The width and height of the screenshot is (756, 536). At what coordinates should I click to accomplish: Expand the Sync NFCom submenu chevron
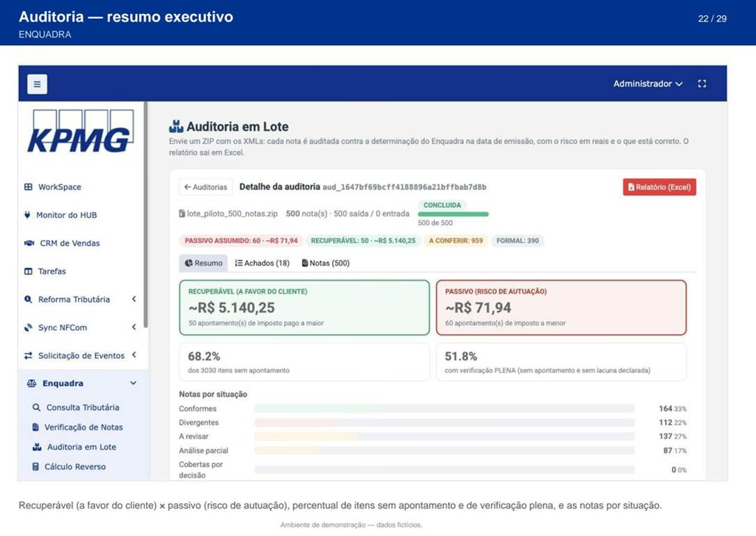point(134,327)
